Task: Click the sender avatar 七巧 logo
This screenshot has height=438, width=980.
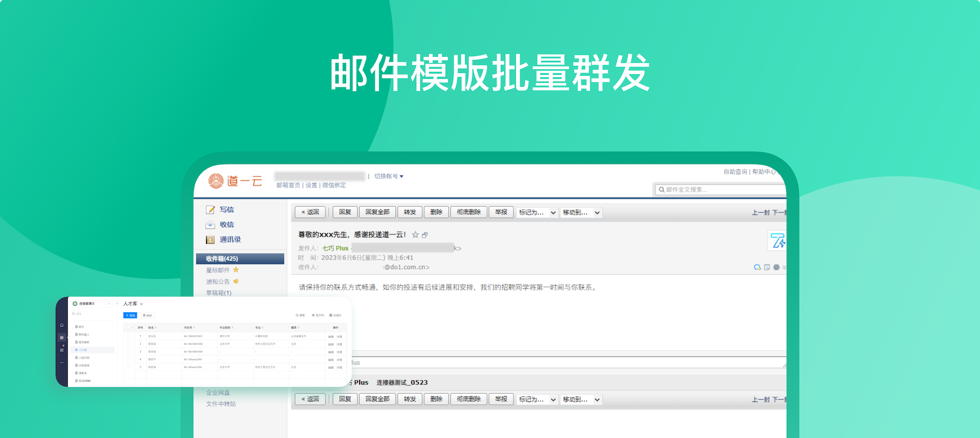Action: point(778,241)
